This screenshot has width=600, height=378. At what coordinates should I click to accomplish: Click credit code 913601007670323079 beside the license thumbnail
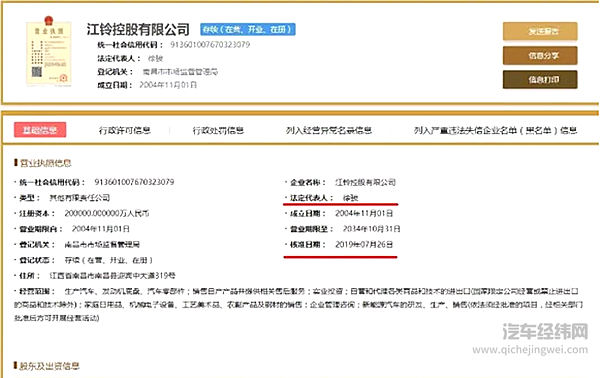(210, 45)
